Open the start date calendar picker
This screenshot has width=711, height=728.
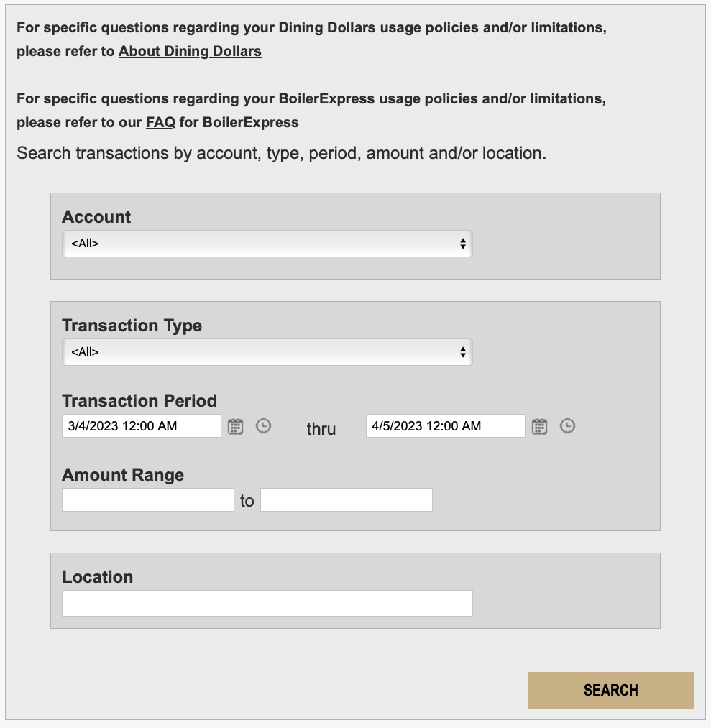click(x=235, y=426)
